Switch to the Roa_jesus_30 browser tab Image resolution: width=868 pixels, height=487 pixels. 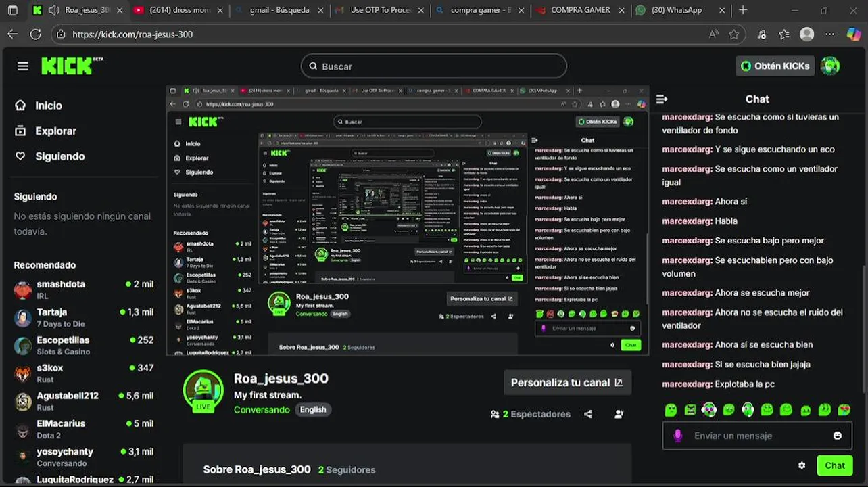[79, 10]
